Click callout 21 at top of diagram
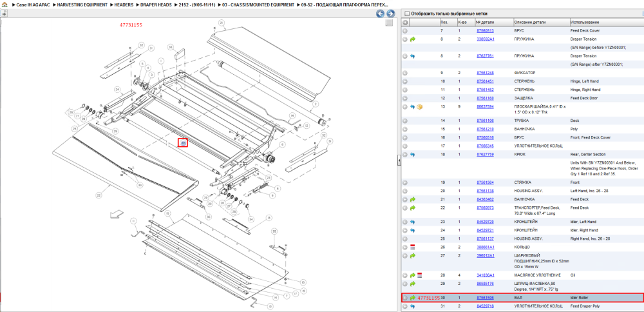The height and width of the screenshot is (312, 644). (222, 22)
